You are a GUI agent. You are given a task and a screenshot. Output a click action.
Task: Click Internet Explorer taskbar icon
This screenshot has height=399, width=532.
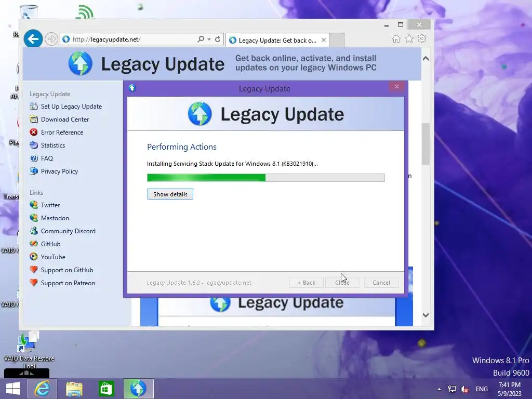[x=42, y=389]
